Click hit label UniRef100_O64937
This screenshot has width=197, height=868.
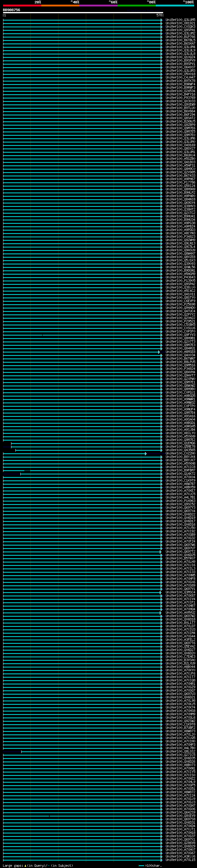180,67
